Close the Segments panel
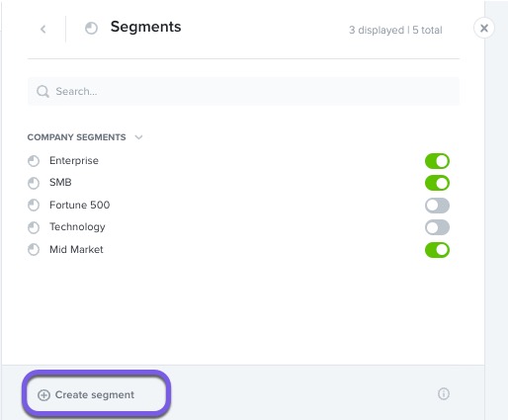This screenshot has height=420, width=508. [x=484, y=28]
